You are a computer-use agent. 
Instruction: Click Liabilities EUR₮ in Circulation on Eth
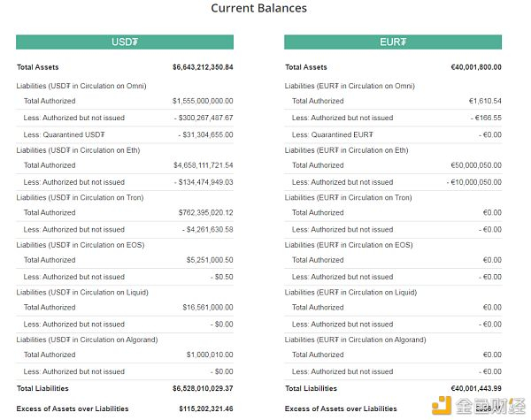point(345,150)
